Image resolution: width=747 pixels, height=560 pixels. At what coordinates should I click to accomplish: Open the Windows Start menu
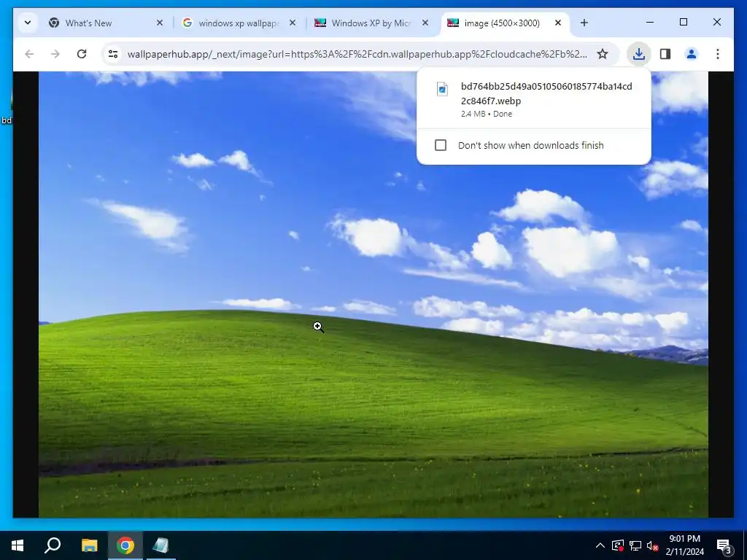click(x=18, y=545)
